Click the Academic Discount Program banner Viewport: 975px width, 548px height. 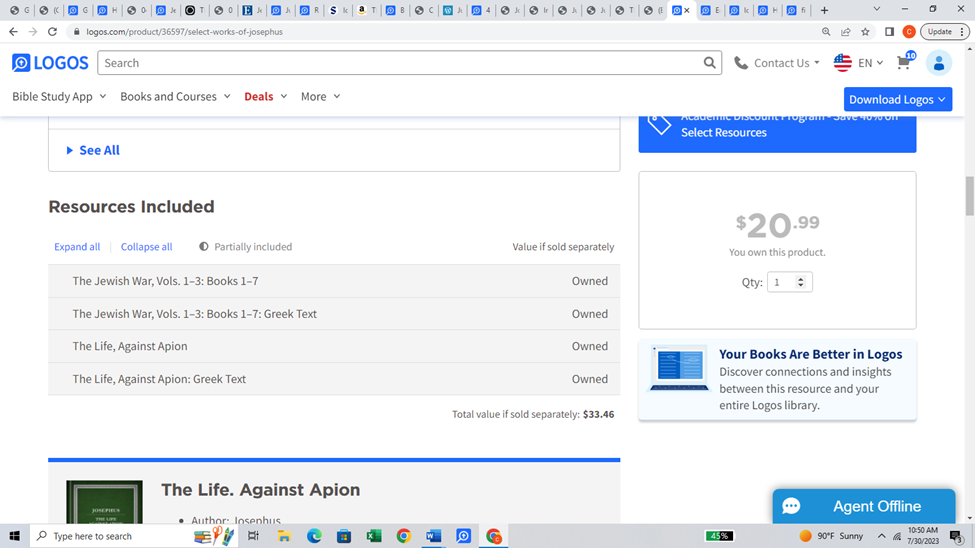tap(777, 133)
